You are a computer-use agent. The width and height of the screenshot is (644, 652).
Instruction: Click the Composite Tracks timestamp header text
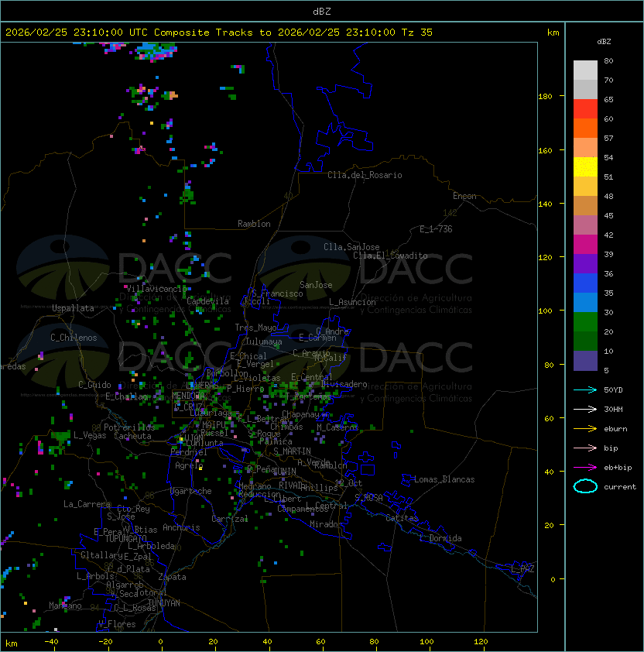[x=219, y=33]
